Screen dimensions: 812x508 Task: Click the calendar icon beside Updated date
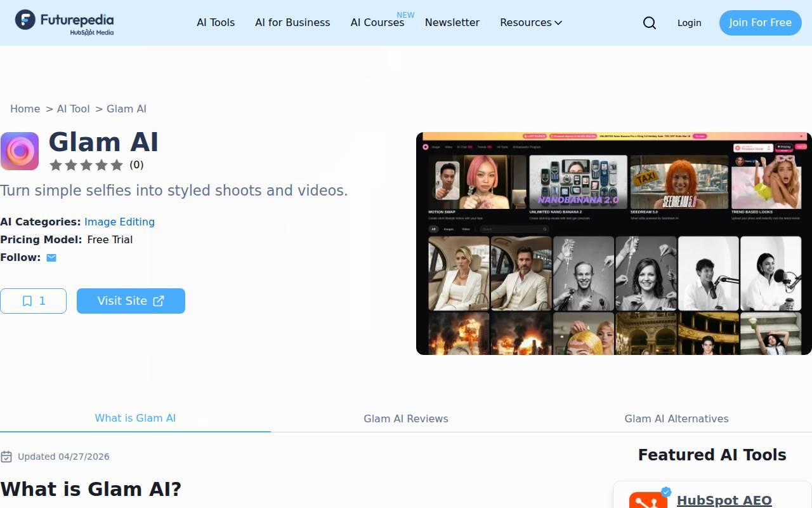tap(6, 457)
